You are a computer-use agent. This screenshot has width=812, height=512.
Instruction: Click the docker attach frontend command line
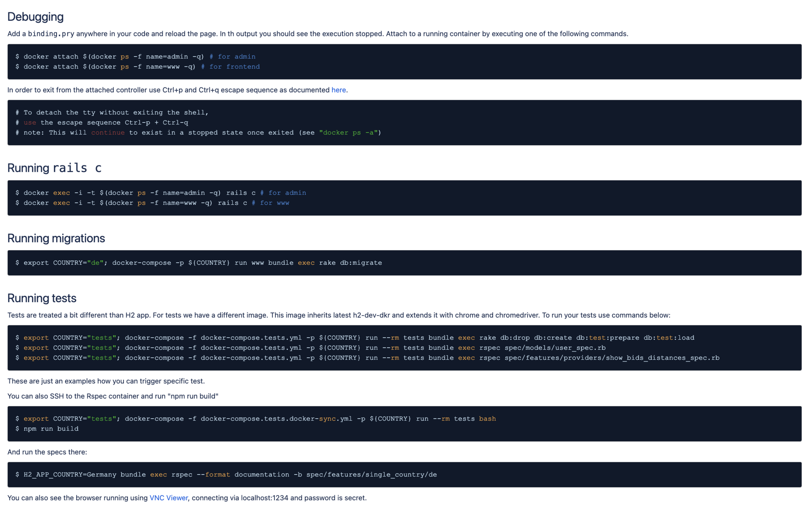137,67
